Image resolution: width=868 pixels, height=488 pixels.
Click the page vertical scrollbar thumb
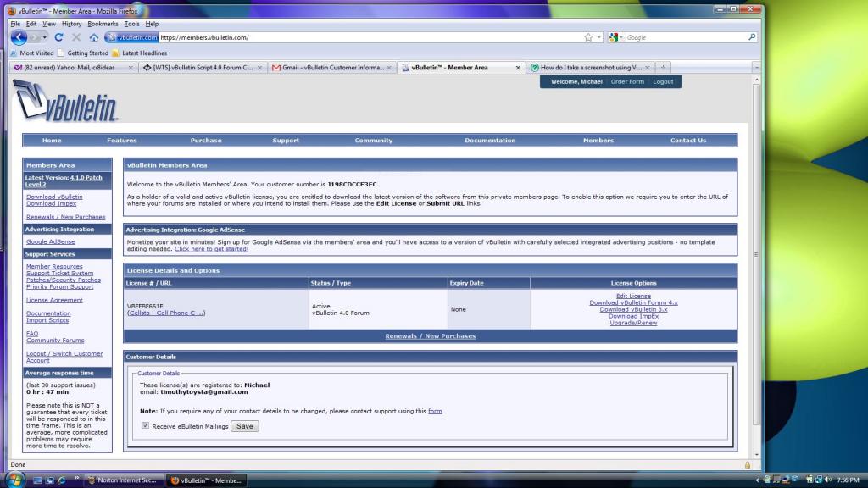pyautogui.click(x=756, y=254)
